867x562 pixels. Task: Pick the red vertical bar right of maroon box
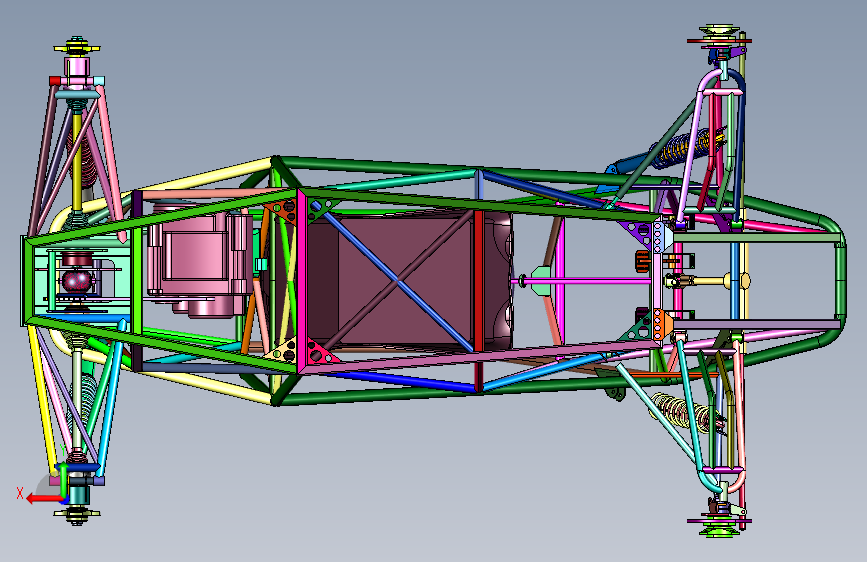[x=479, y=281]
